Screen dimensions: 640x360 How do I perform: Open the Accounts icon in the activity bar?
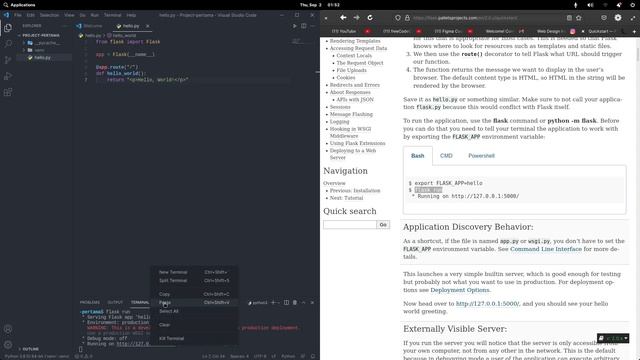(8, 329)
